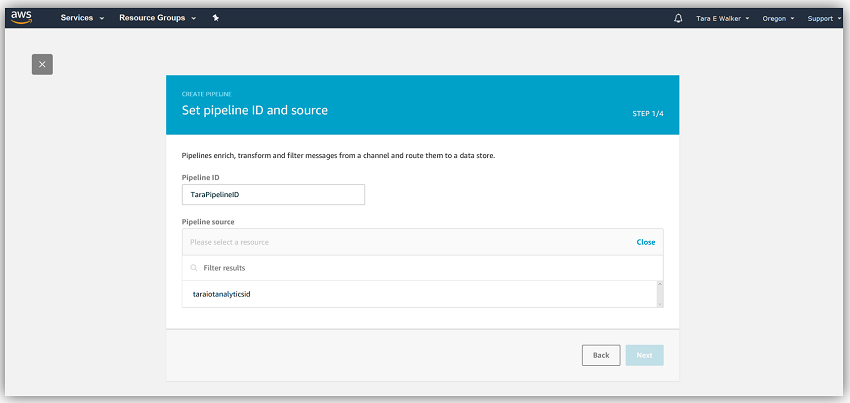The width and height of the screenshot is (850, 403).
Task: Open the Oregon region selector
Action: 778,18
